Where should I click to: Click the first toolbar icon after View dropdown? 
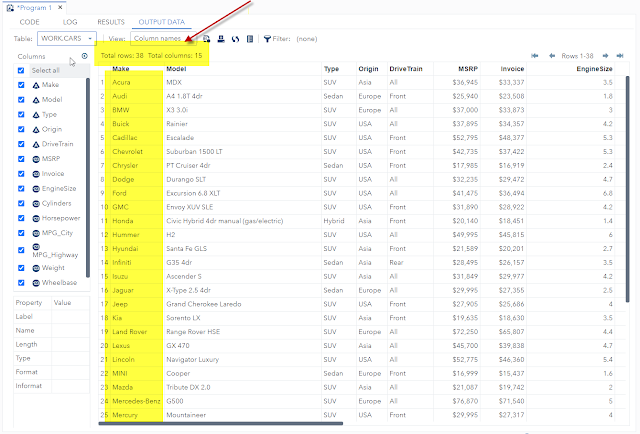[x=207, y=39]
